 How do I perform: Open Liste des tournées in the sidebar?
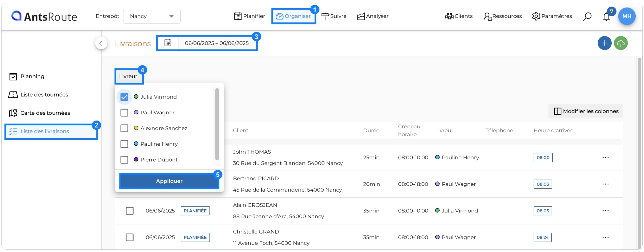tap(38, 95)
